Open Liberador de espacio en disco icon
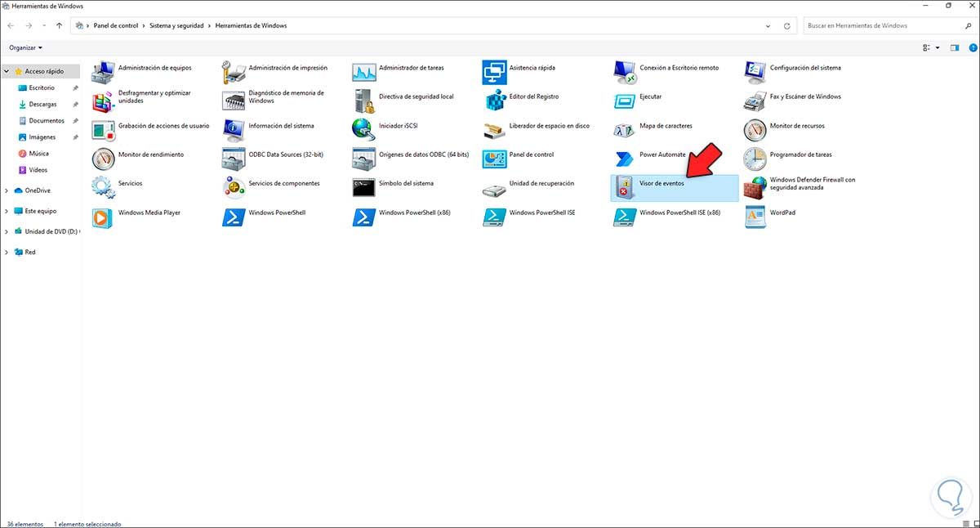 [495, 130]
